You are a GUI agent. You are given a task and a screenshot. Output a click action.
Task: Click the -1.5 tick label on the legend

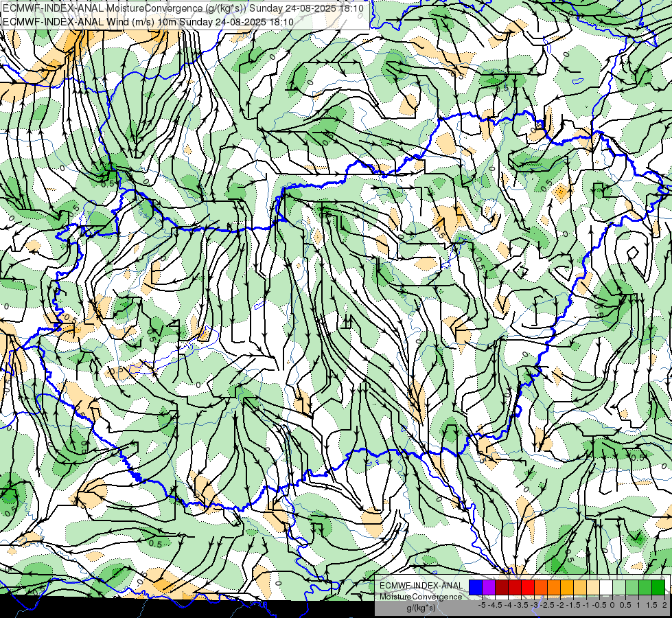pyautogui.click(x=573, y=605)
